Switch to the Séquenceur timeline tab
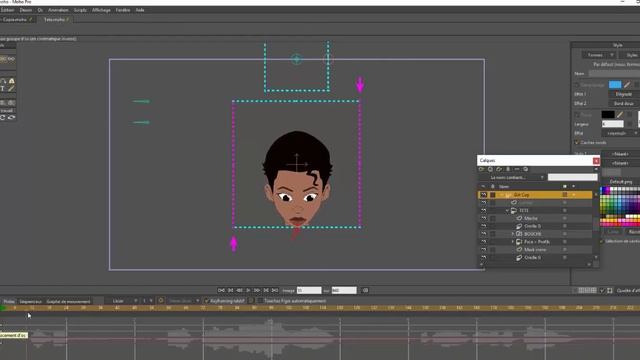The width and height of the screenshot is (640, 360). coord(31,301)
